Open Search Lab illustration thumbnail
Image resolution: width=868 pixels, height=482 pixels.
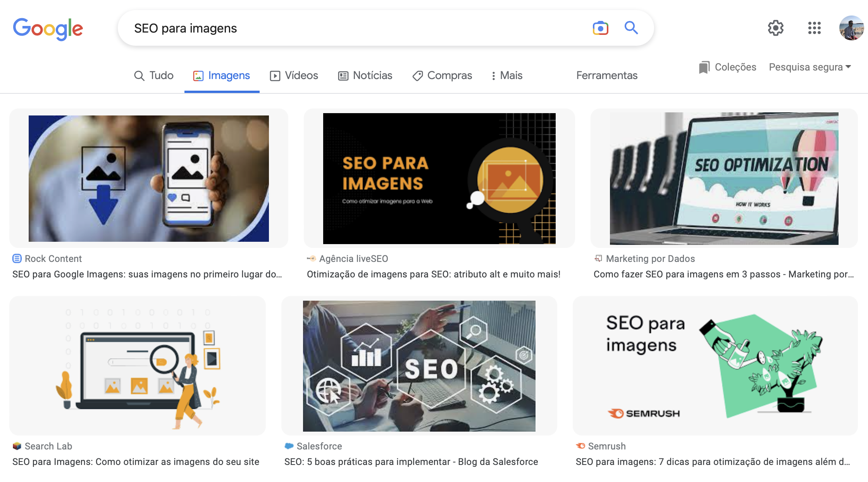(138, 366)
